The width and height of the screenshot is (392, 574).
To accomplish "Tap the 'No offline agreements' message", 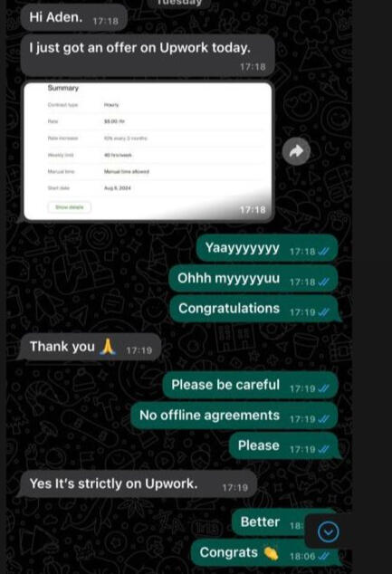I will (x=234, y=416).
